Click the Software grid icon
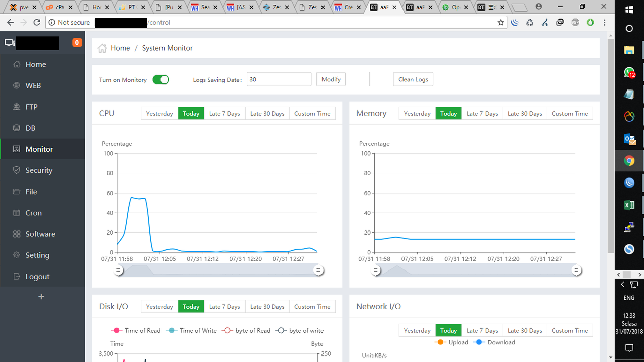 [x=17, y=234]
